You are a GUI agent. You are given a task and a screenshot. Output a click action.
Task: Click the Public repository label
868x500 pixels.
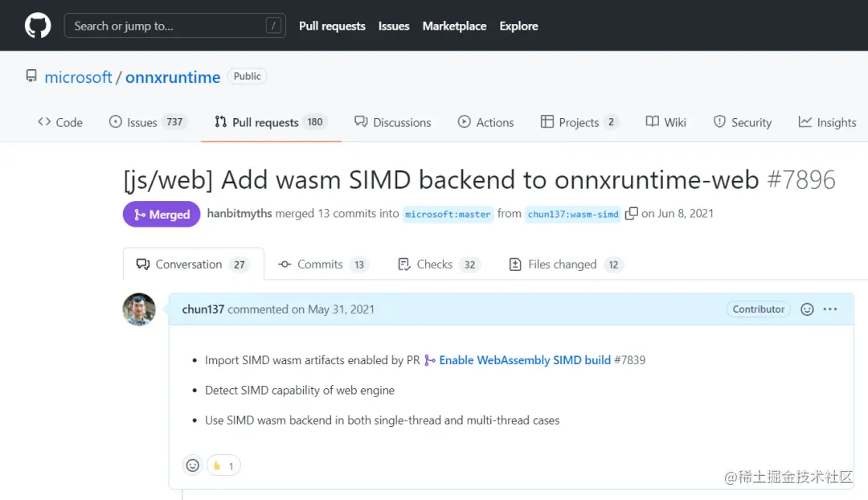coord(247,76)
